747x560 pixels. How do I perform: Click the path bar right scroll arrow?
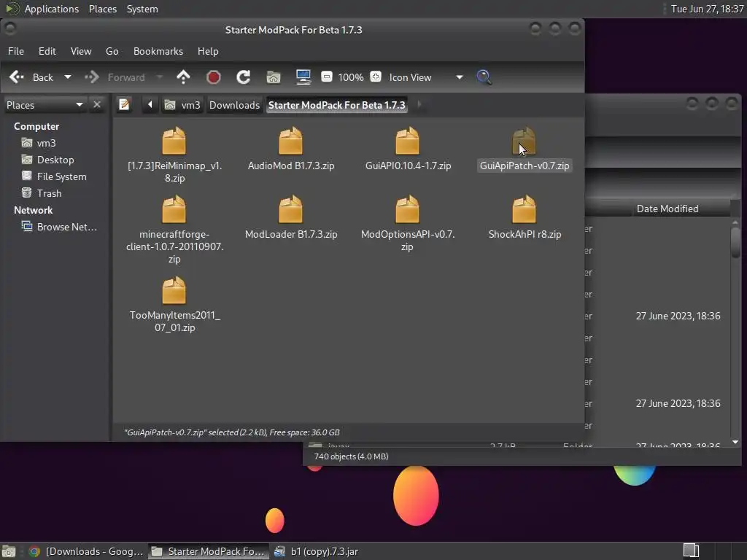419,105
